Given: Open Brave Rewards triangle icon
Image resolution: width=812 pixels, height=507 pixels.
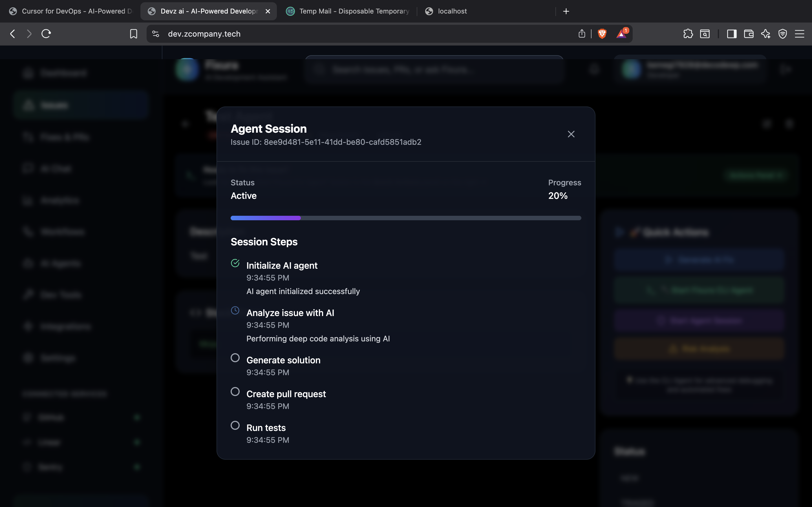Looking at the screenshot, I should coord(621,34).
